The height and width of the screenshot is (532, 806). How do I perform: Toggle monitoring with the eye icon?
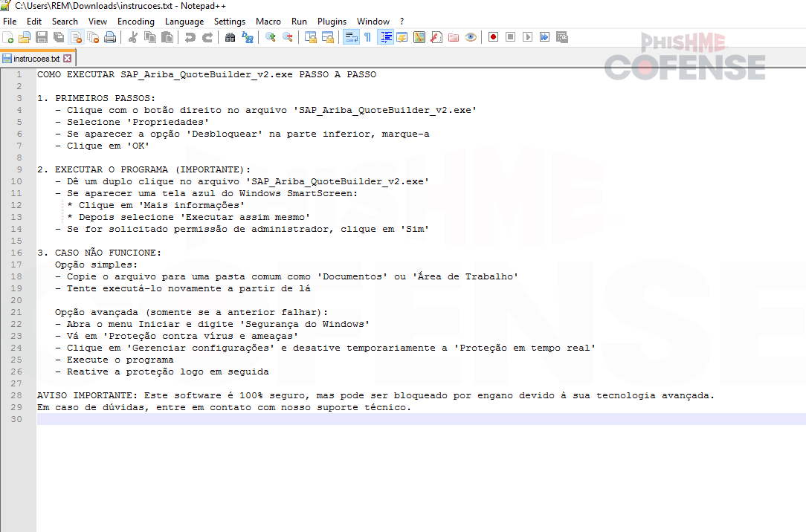[x=471, y=37]
